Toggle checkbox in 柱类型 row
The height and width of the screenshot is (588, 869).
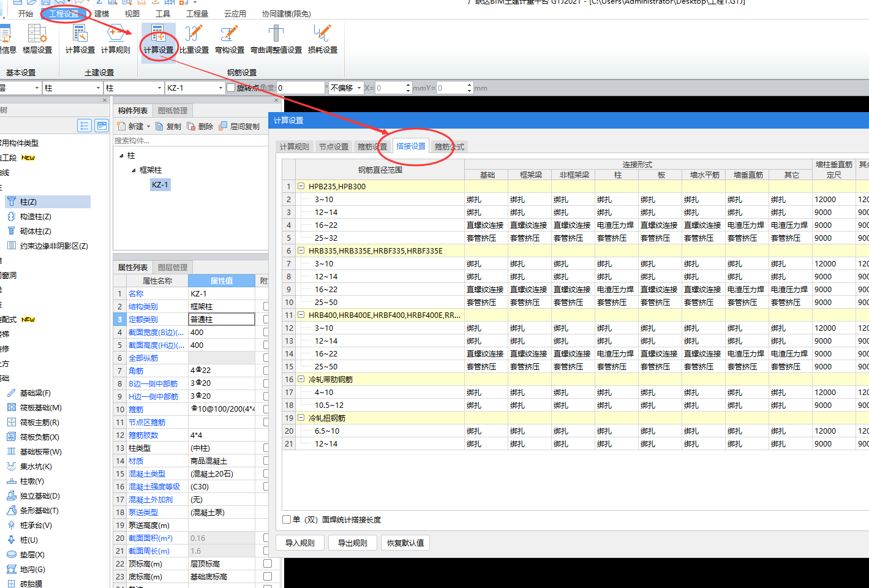click(x=266, y=448)
